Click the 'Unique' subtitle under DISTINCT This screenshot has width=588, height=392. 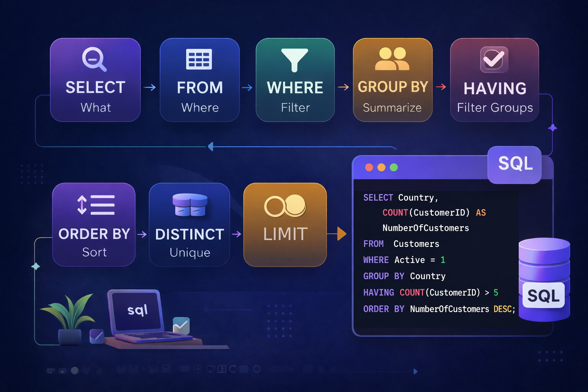190,253
